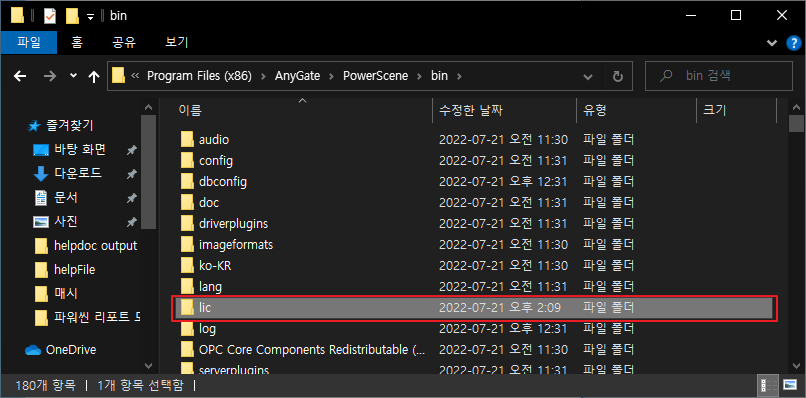
Task: Click the pin icon beside 다운로드
Action: 132,174
